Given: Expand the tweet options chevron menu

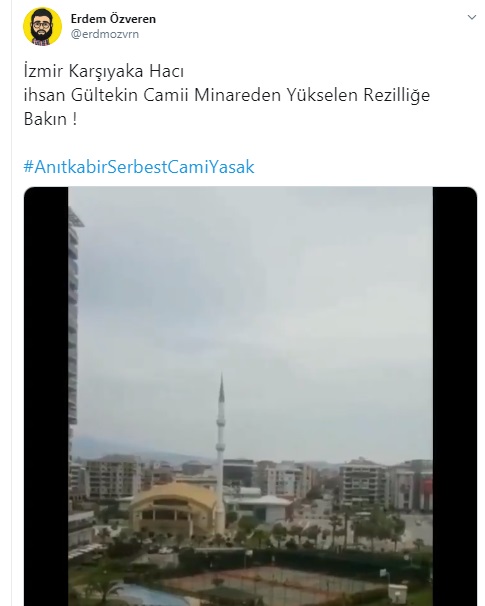Looking at the screenshot, I should (x=471, y=17).
